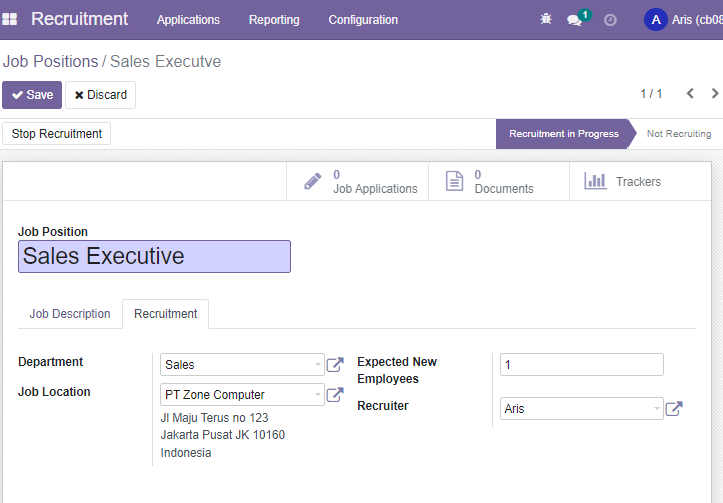The height and width of the screenshot is (503, 723).
Task: Go to next record arrow
Action: [x=715, y=94]
